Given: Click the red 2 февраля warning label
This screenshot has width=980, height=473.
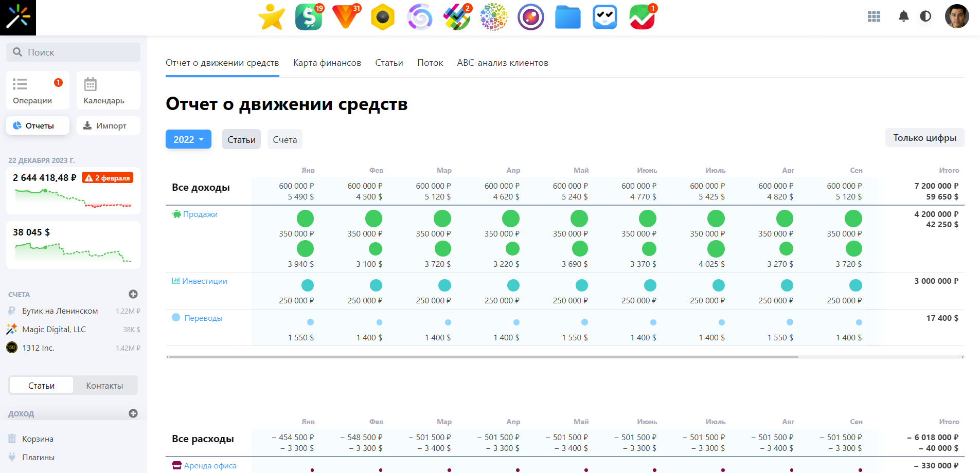Looking at the screenshot, I should pyautogui.click(x=107, y=177).
